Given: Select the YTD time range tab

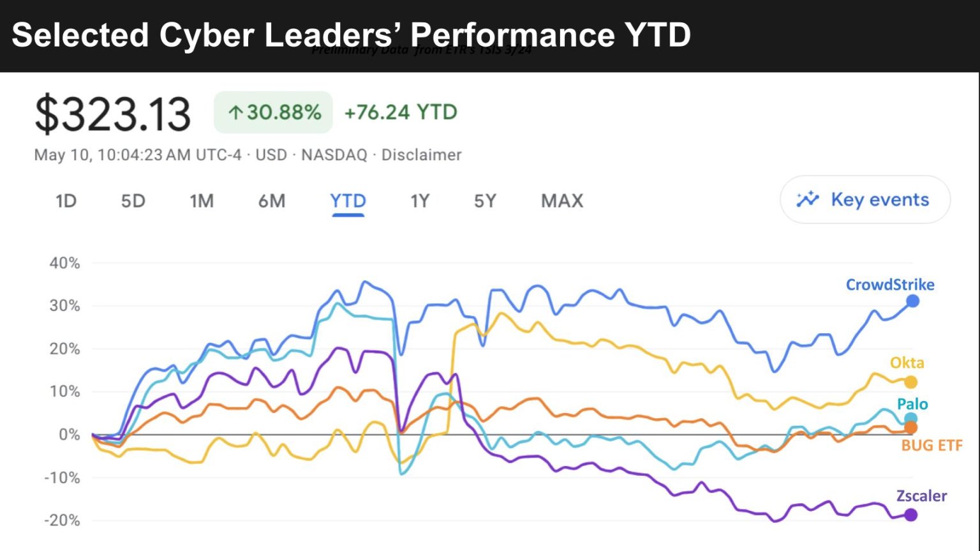Looking at the screenshot, I should (348, 201).
